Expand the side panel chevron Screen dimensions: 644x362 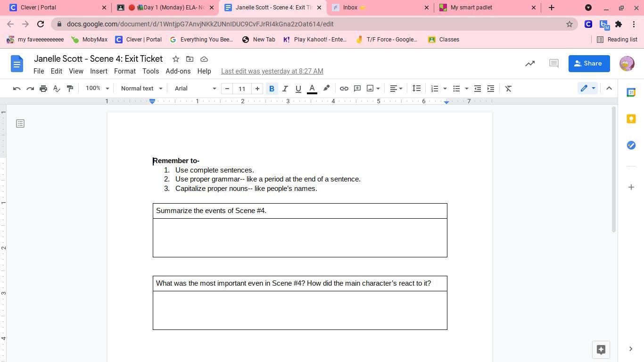click(x=631, y=349)
